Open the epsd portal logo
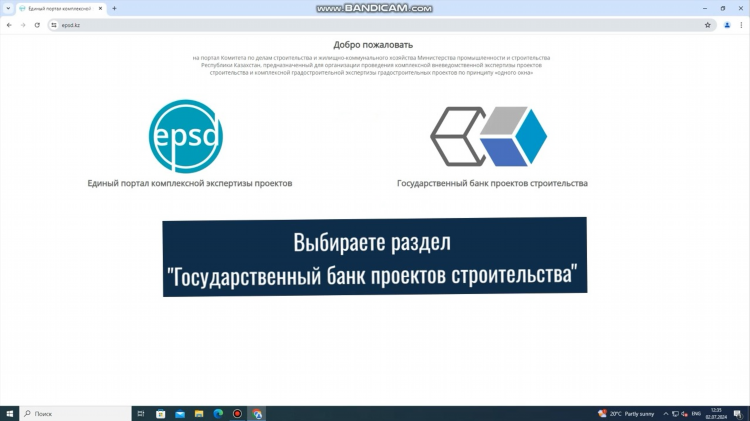The width and height of the screenshot is (750, 421). (186, 136)
